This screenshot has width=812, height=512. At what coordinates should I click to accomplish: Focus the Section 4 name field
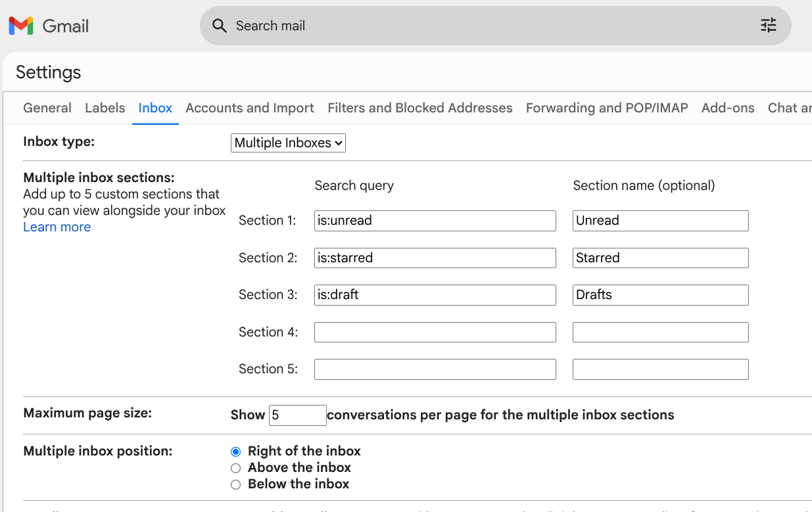click(x=661, y=332)
